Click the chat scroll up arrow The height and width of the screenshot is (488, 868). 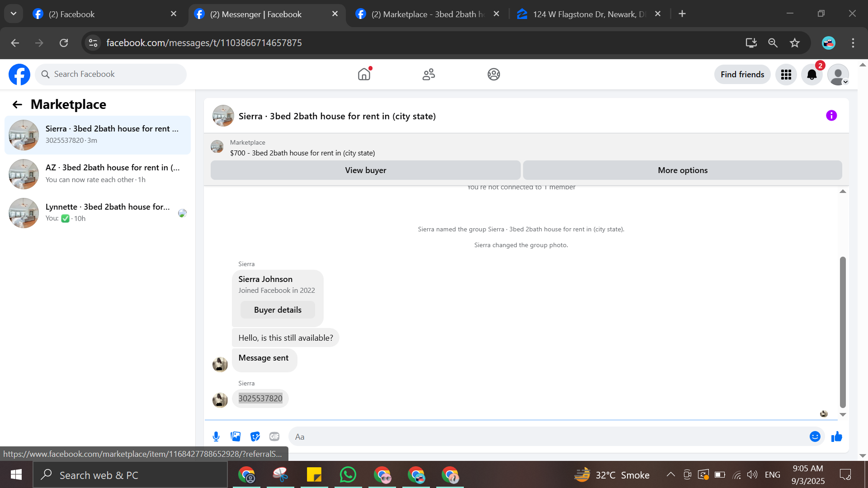(843, 192)
